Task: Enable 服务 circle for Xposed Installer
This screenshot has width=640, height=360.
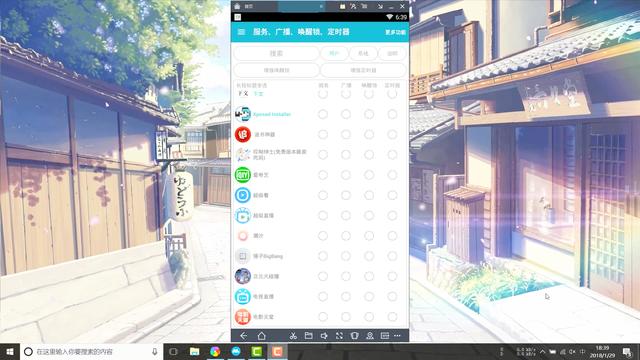Action: point(323,114)
